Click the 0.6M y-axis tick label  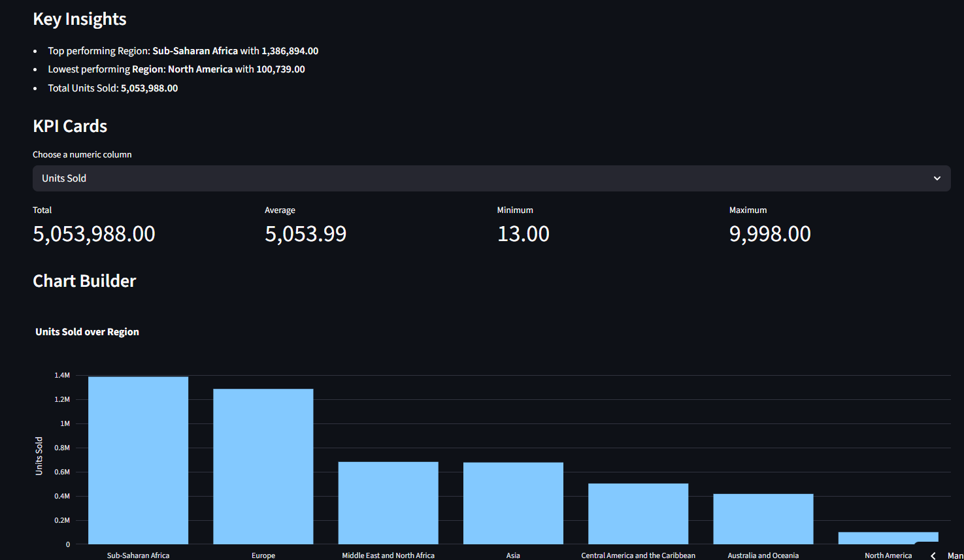[x=62, y=472]
